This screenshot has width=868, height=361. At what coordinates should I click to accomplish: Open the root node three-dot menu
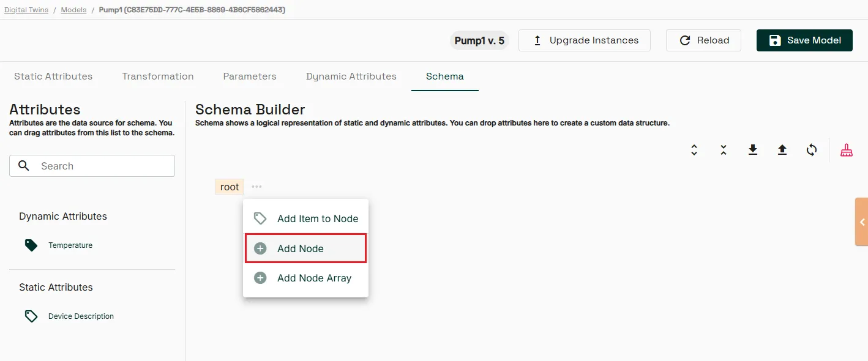point(256,187)
